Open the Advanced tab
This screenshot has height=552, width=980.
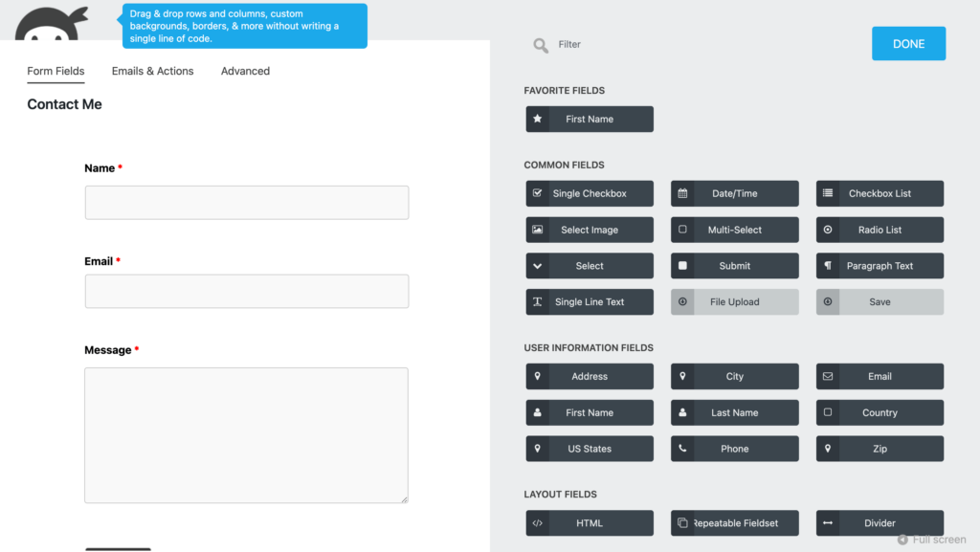click(x=245, y=71)
